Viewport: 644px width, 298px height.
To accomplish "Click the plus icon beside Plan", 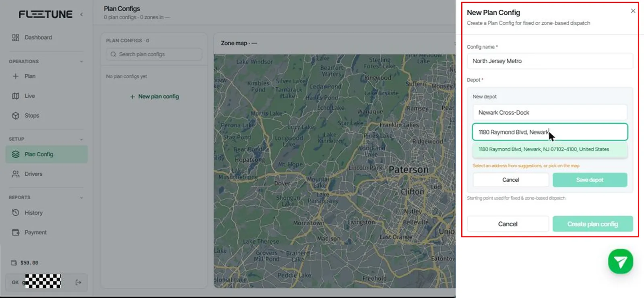I will pos(16,76).
